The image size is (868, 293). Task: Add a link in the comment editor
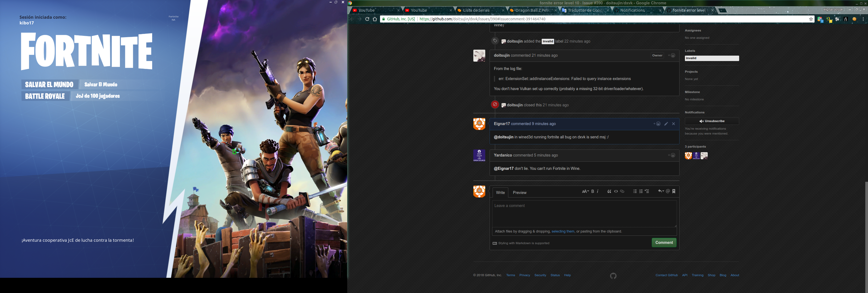tap(622, 191)
